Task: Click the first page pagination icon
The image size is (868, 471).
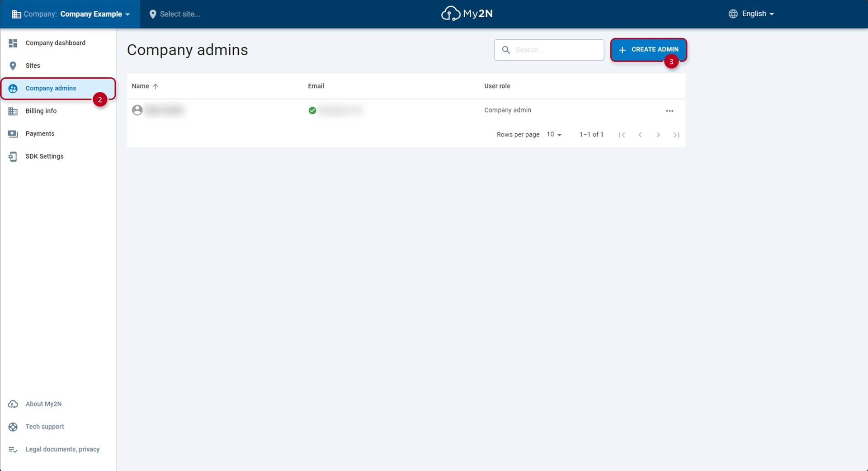Action: click(x=622, y=135)
